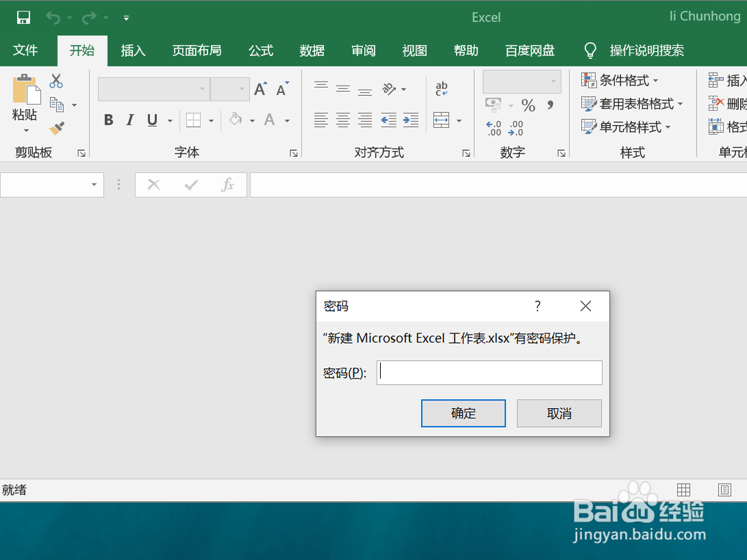Click the 粘贴 paste icon
Viewport: 747px width, 560px height.
[x=26, y=89]
